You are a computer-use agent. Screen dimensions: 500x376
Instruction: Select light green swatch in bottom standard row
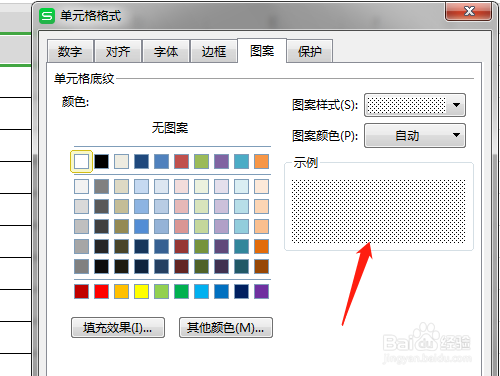pyautogui.click(x=161, y=291)
